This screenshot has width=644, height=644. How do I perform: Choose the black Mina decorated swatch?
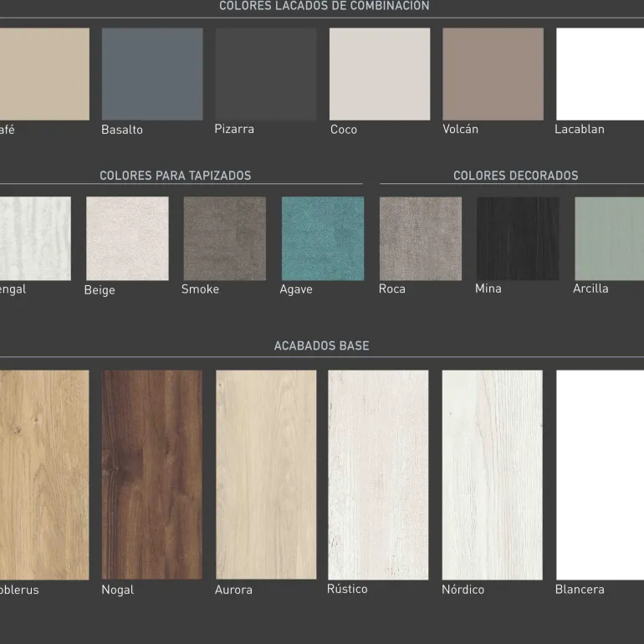518,238
